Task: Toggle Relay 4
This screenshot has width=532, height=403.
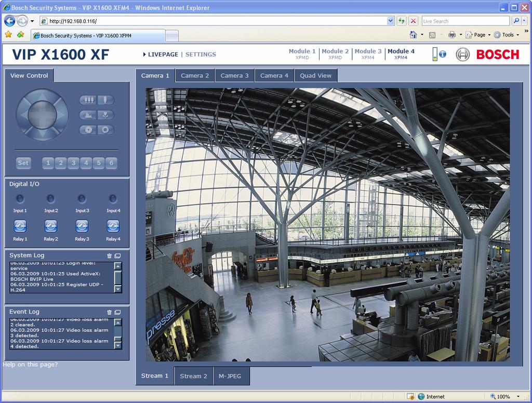Action: click(x=113, y=226)
